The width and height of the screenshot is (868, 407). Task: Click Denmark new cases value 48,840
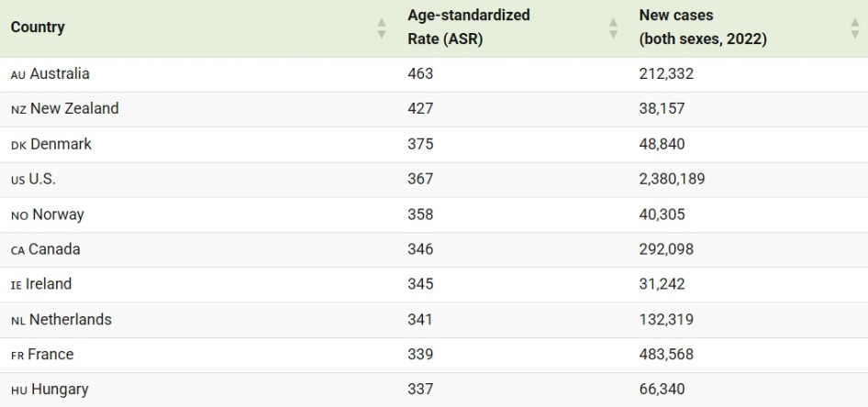coord(662,144)
